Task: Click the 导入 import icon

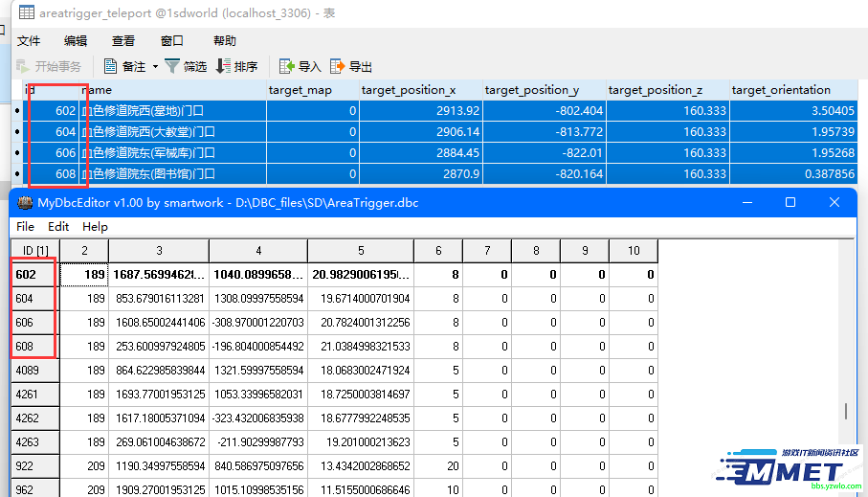Action: click(x=286, y=66)
